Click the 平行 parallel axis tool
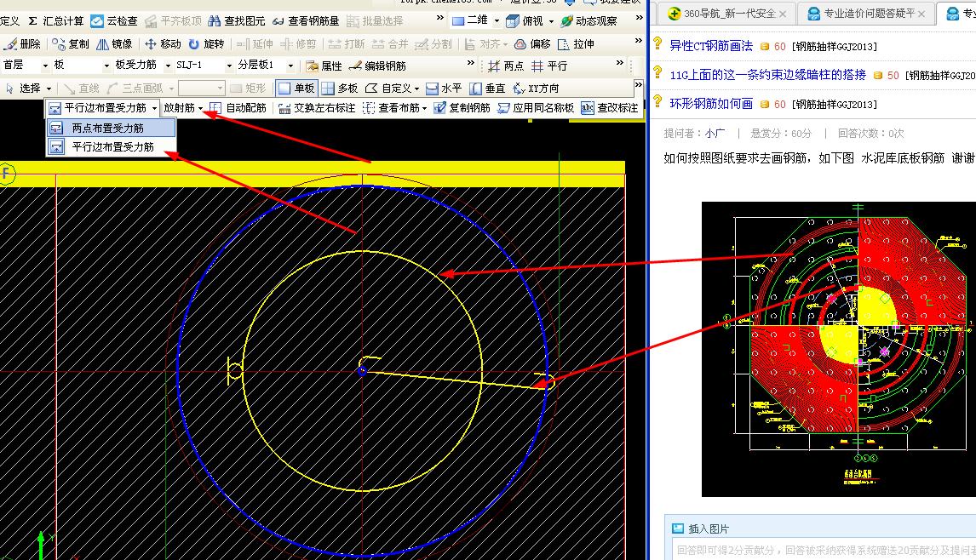 click(549, 66)
